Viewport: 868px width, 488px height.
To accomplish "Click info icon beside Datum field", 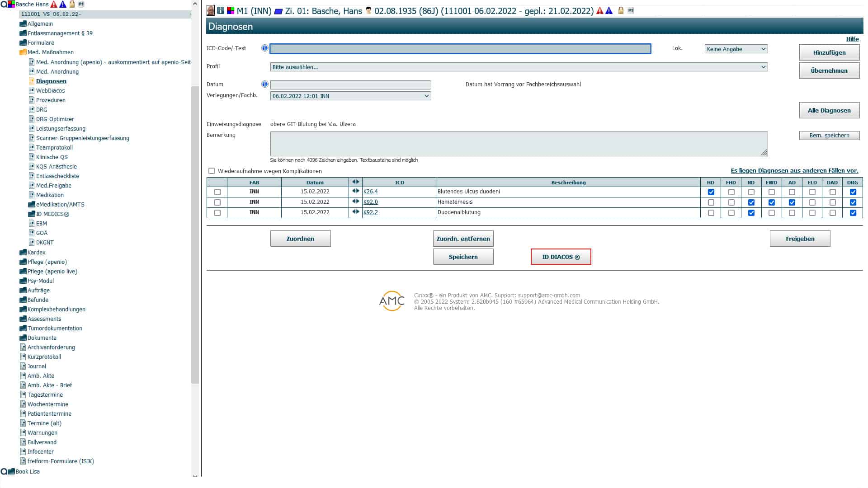I will pyautogui.click(x=264, y=84).
